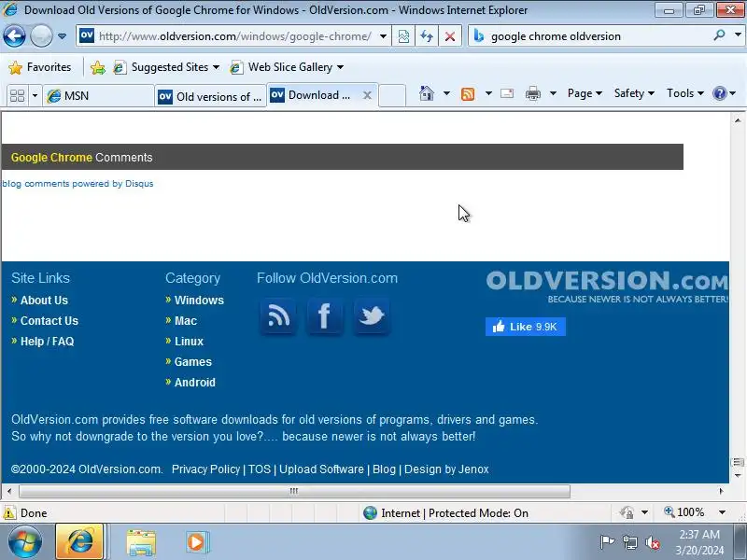
Task: Open the recent pages dropdown arrow
Action: pyautogui.click(x=62, y=36)
